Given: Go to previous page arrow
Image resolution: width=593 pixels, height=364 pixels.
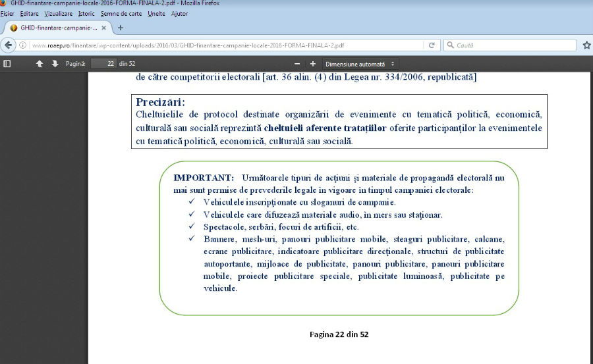Looking at the screenshot, I should [x=40, y=64].
